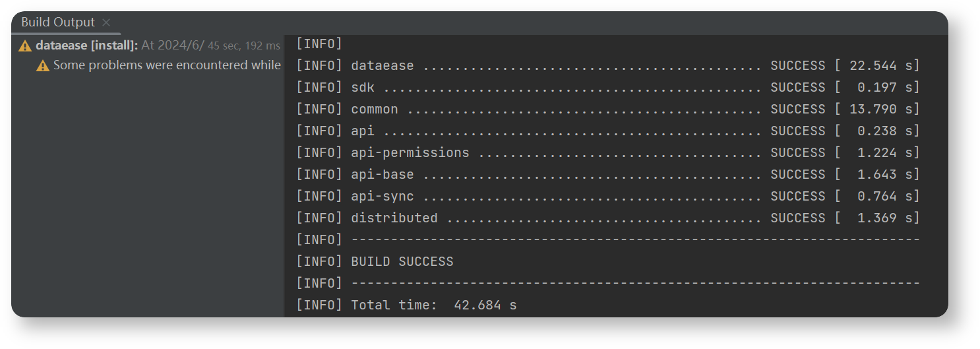Click the sdk SUCCESS output line
This screenshot has width=980, height=349.
click(607, 88)
